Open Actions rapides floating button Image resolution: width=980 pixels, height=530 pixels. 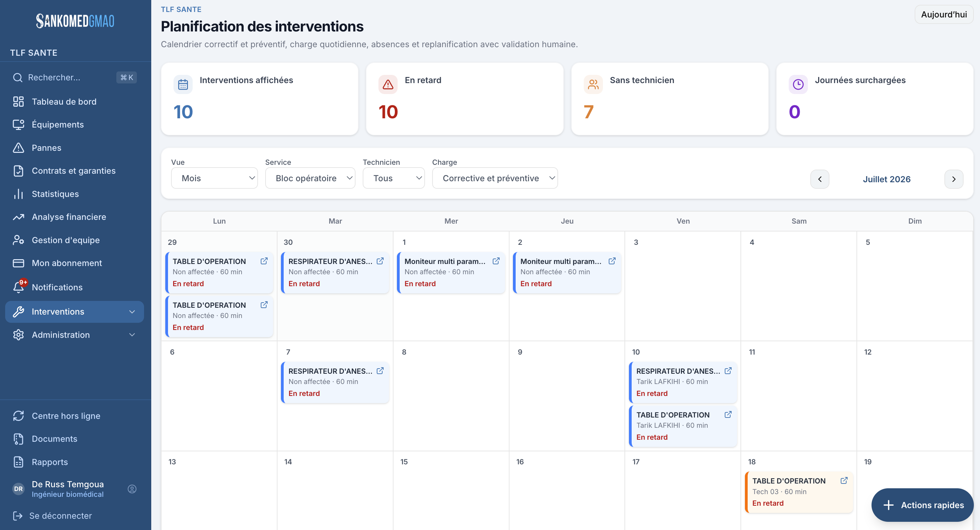(x=923, y=505)
